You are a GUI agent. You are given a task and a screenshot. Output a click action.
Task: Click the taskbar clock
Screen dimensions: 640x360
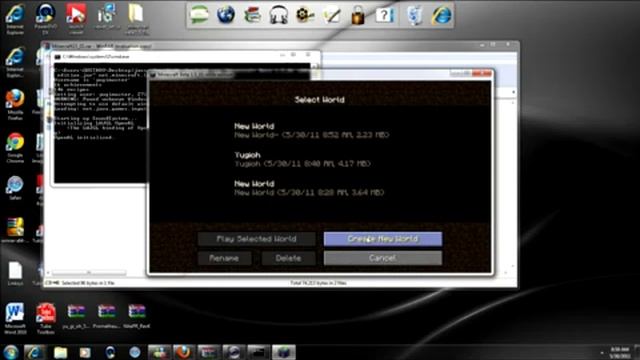tap(619, 353)
